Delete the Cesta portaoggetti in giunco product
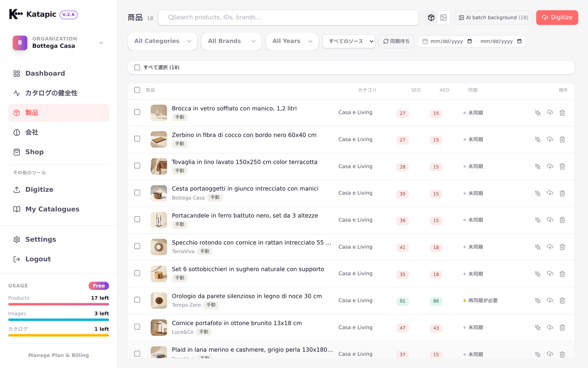The height and width of the screenshot is (368, 588). tap(562, 193)
